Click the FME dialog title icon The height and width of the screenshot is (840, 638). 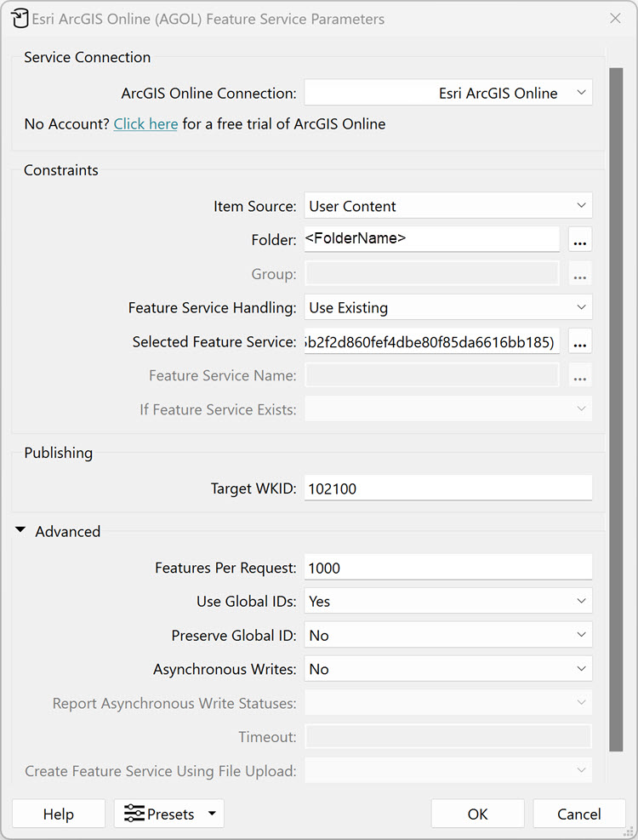[20, 19]
